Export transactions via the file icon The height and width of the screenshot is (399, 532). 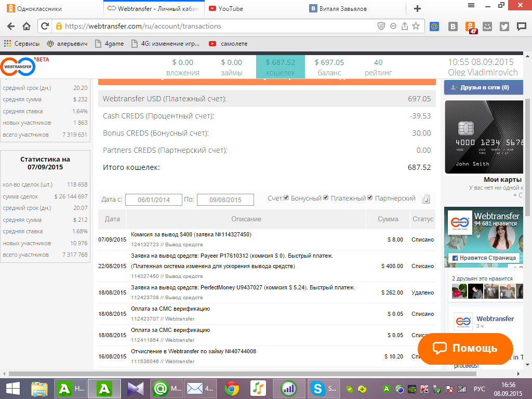tap(426, 199)
